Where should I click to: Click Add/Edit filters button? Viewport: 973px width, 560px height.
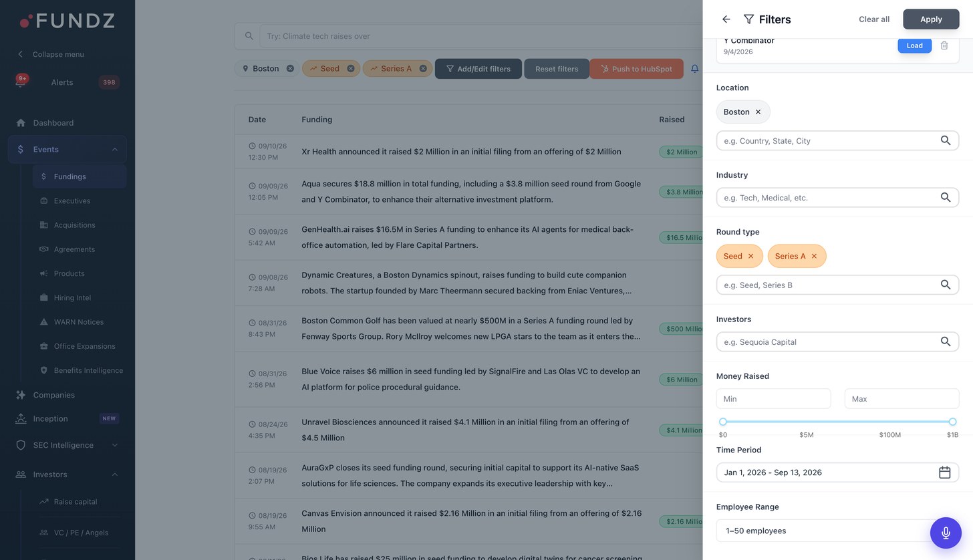click(478, 69)
